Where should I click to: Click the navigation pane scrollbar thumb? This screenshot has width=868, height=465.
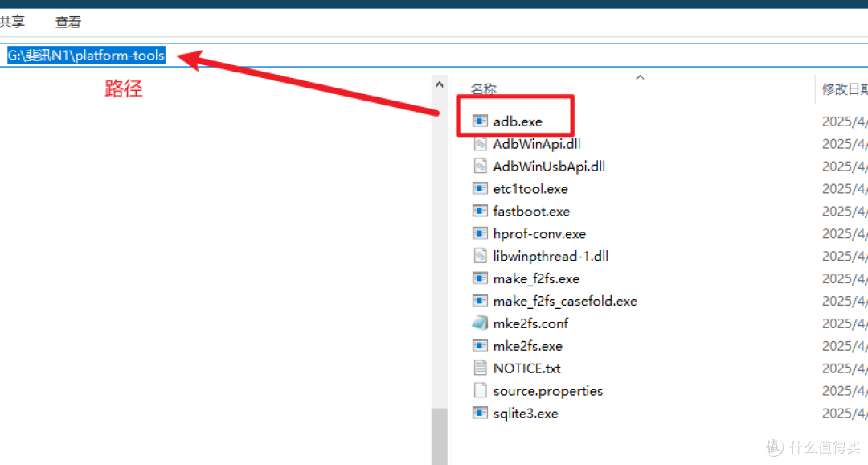pos(440,437)
